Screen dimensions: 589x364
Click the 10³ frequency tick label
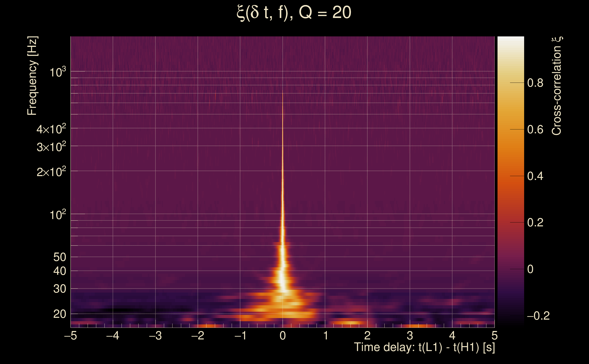(x=58, y=72)
